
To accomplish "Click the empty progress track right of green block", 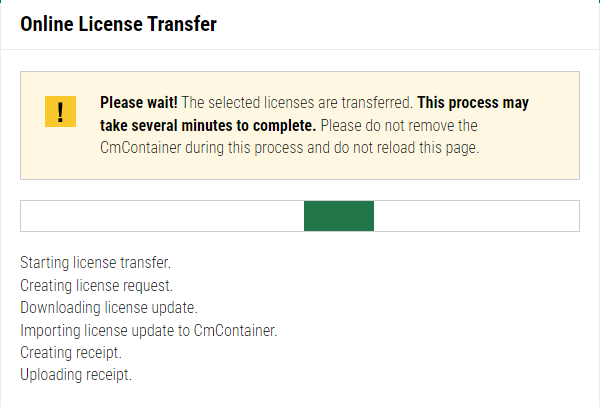I will [x=476, y=216].
